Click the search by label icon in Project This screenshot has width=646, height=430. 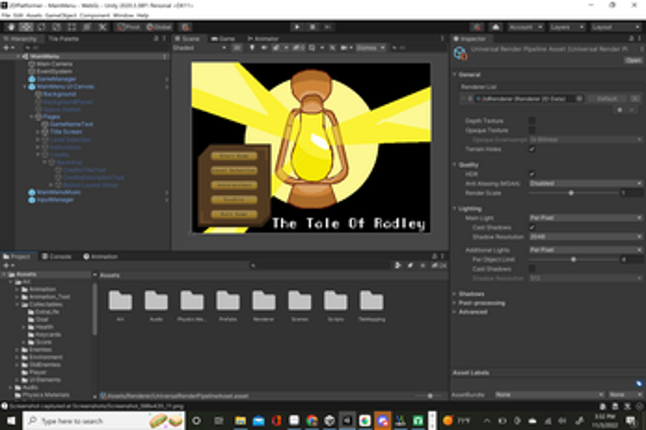410,266
